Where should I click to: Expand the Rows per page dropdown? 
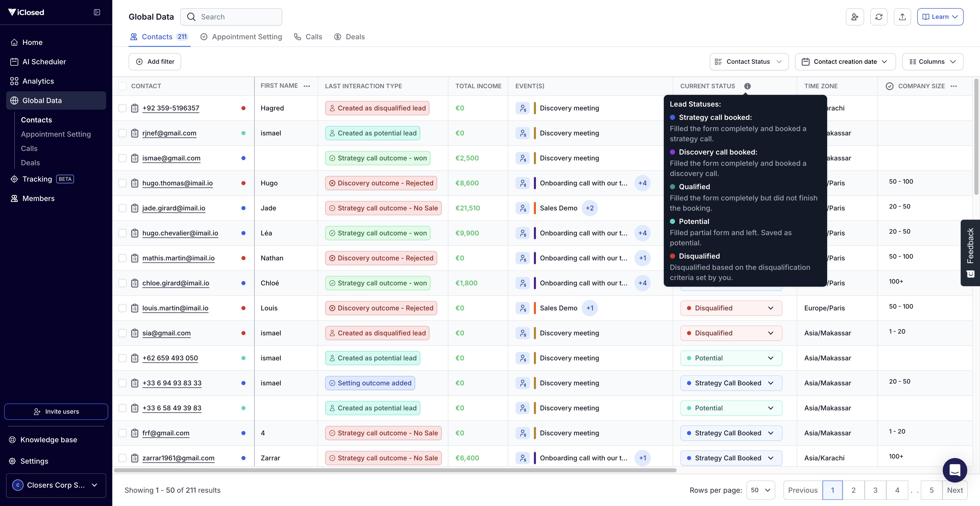[x=760, y=490]
